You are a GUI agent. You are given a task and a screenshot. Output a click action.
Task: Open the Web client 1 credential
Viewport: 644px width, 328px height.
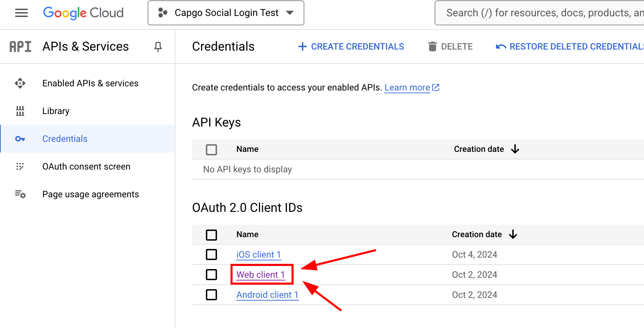pos(260,275)
